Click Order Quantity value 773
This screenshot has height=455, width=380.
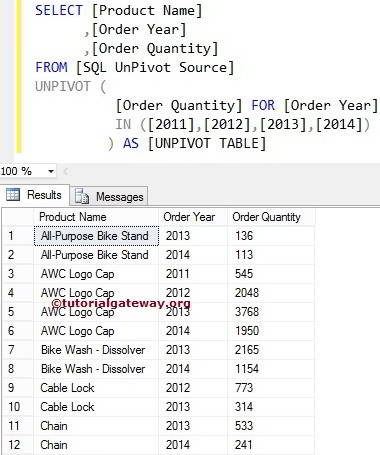(244, 388)
